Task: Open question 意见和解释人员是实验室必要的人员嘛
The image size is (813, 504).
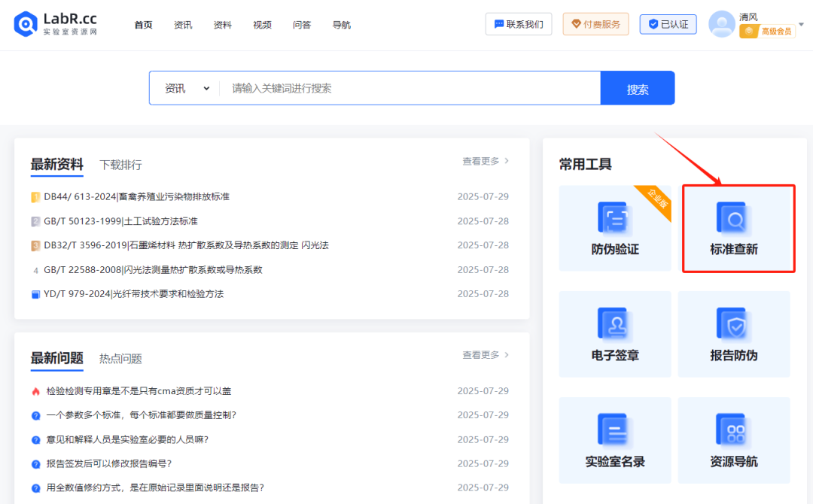Action: (127, 440)
